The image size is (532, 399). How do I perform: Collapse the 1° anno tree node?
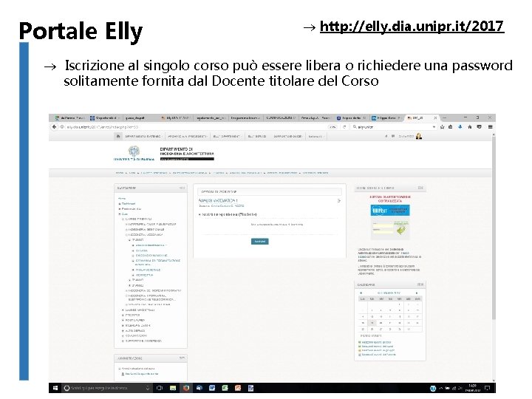coord(129,240)
